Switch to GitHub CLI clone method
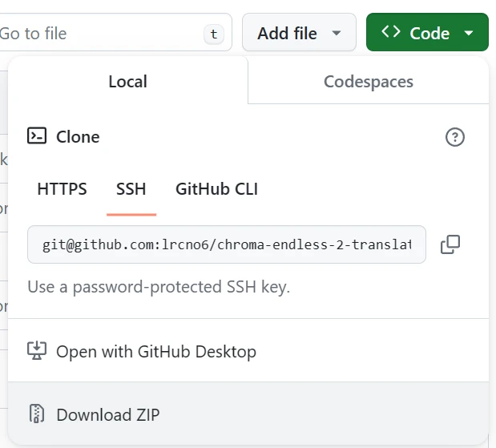 tap(216, 189)
